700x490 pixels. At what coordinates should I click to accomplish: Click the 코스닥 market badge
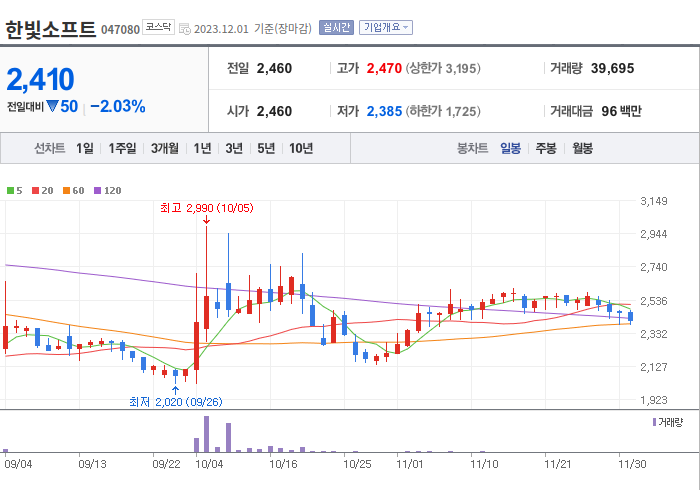(x=158, y=27)
